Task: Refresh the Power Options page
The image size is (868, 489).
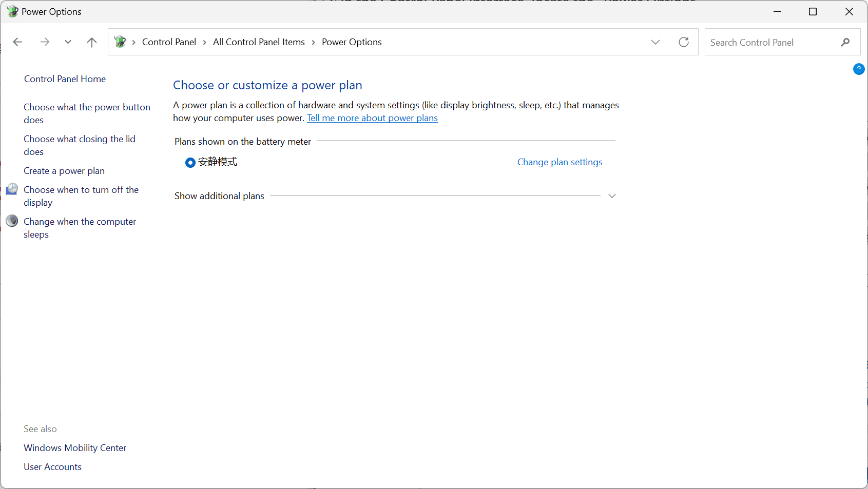Action: [x=684, y=42]
